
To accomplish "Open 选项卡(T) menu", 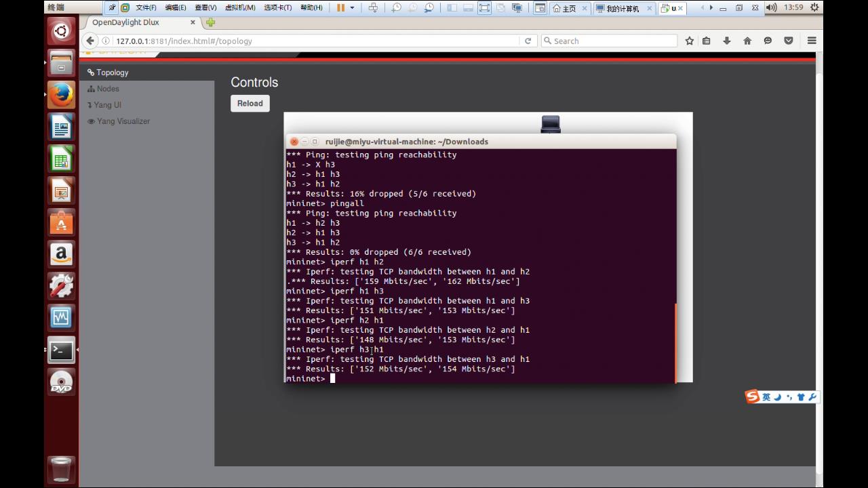I will point(277,8).
